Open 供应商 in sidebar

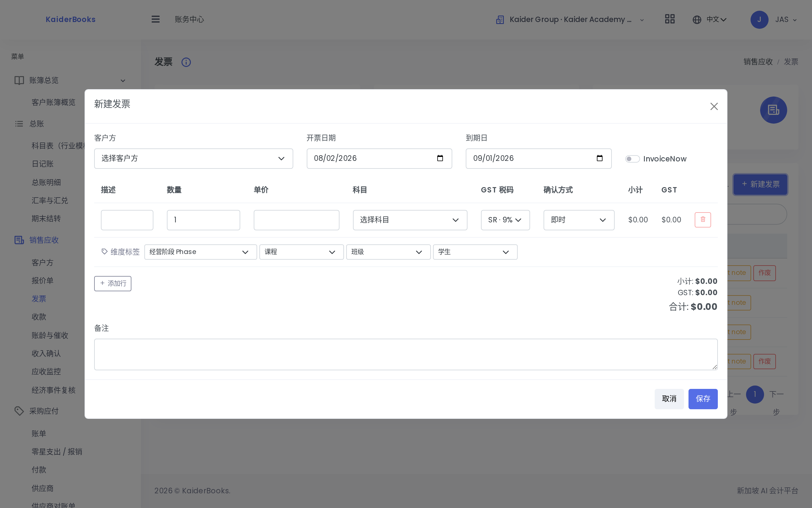(x=43, y=488)
